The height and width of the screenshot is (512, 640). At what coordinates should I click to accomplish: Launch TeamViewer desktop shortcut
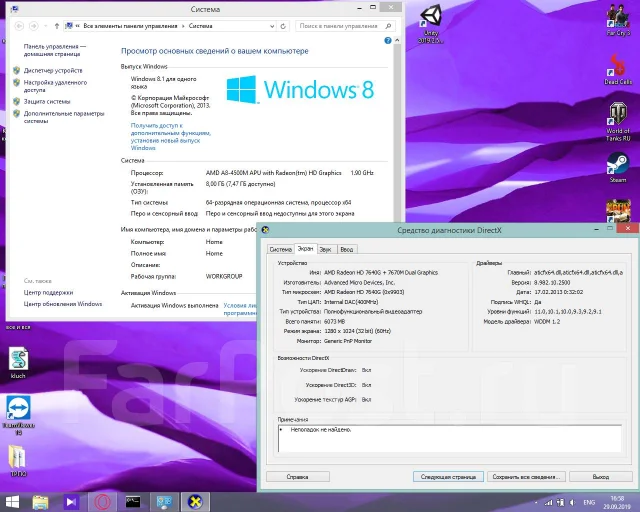click(x=18, y=414)
